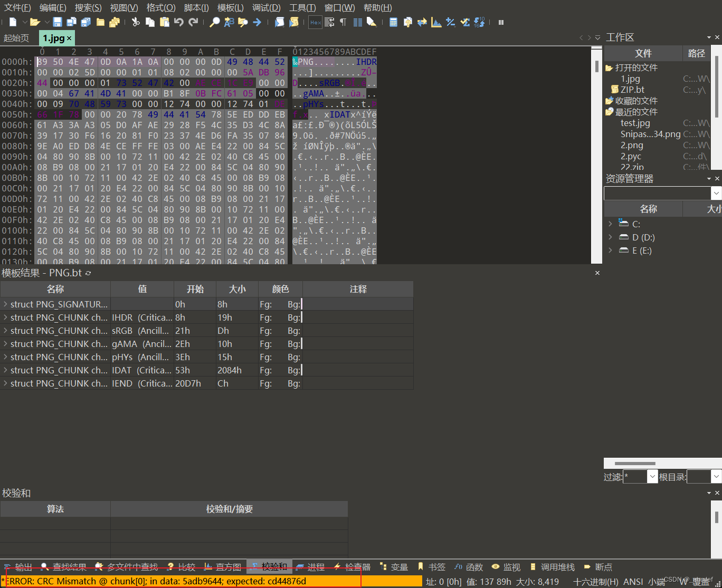The width and height of the screenshot is (722, 588).
Task: Click the Save As icon
Action: tap(71, 22)
